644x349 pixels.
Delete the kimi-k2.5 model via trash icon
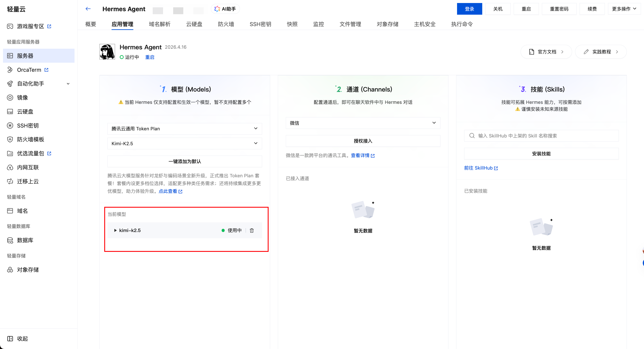(x=252, y=230)
